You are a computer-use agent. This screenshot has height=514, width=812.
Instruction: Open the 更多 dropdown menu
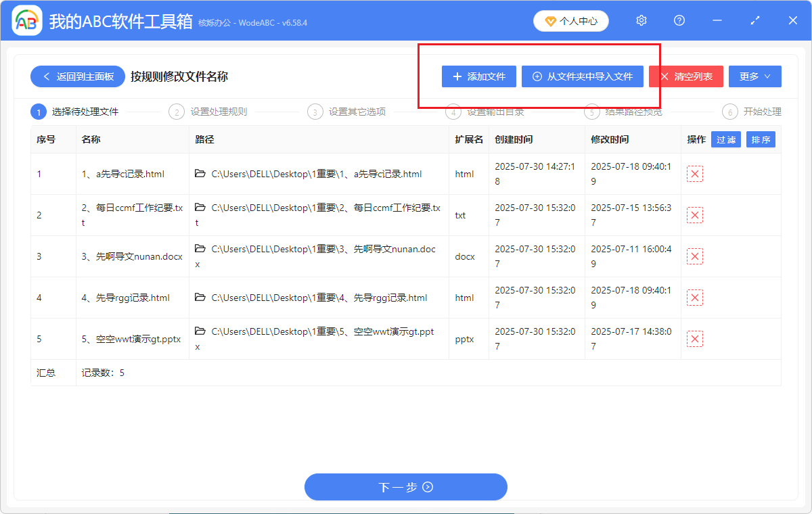pyautogui.click(x=754, y=76)
